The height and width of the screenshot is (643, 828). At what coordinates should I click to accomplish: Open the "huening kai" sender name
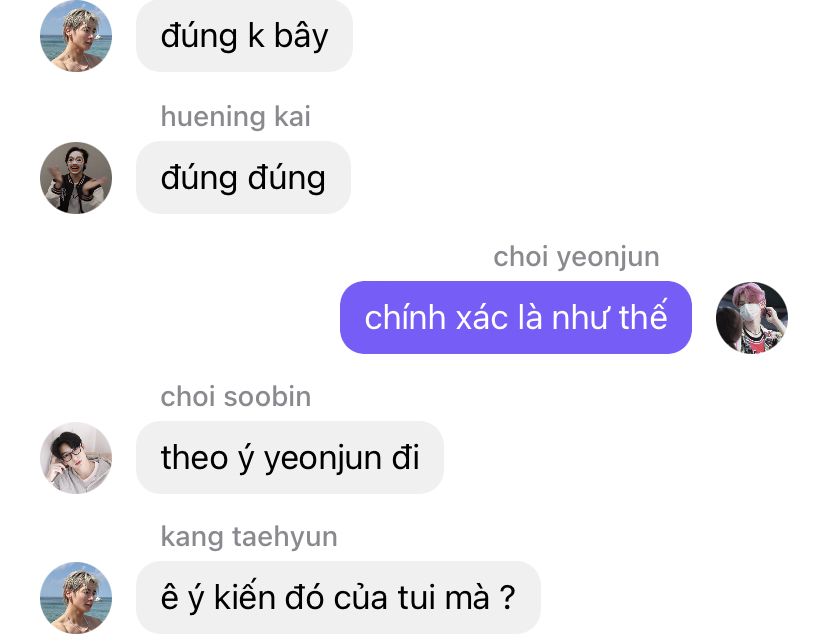click(x=236, y=116)
